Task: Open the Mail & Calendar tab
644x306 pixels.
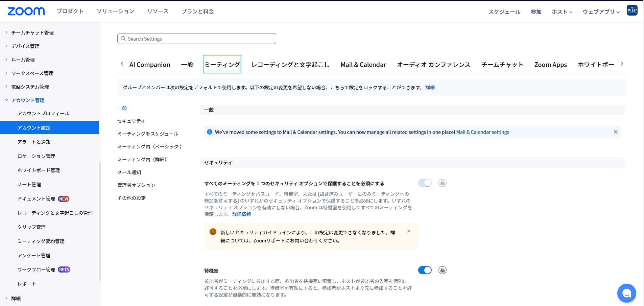Action: (363, 65)
